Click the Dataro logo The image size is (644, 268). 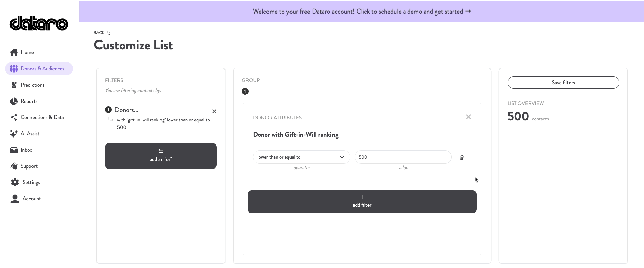pos(39,24)
